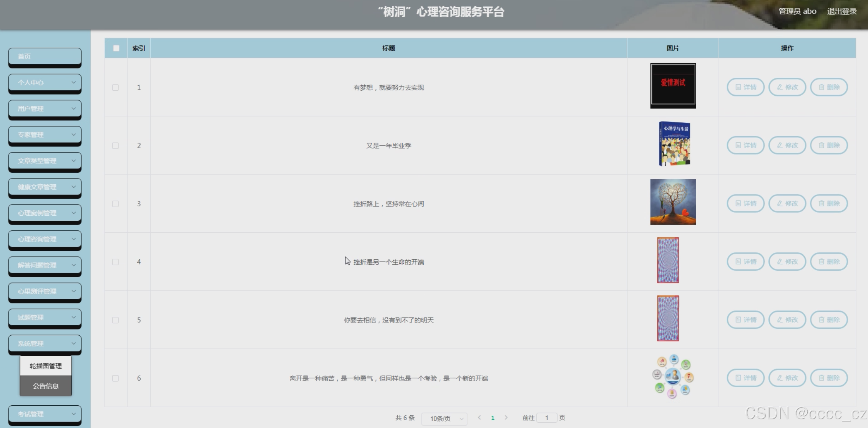Click the 前往 page number input field
Screen dimensions: 868x428
546,418
